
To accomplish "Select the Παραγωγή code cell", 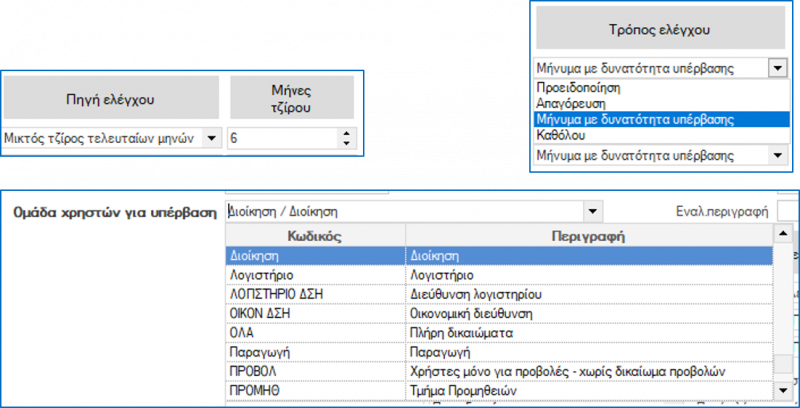I will coord(315,352).
